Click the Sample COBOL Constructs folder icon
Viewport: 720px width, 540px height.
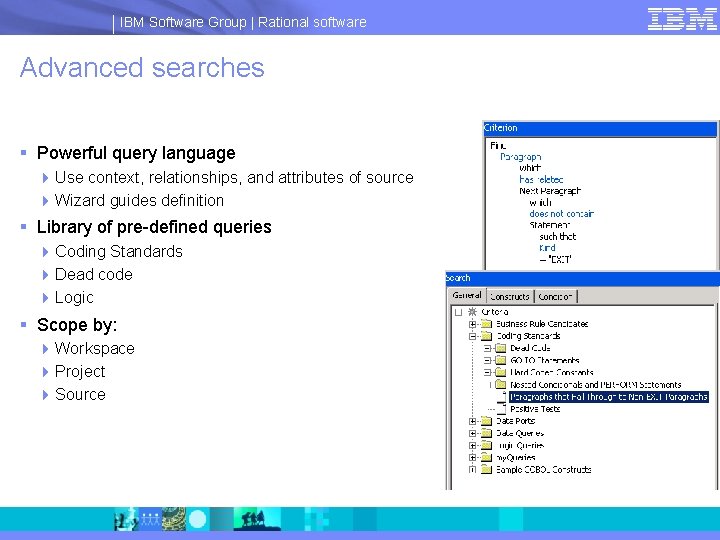(x=486, y=469)
